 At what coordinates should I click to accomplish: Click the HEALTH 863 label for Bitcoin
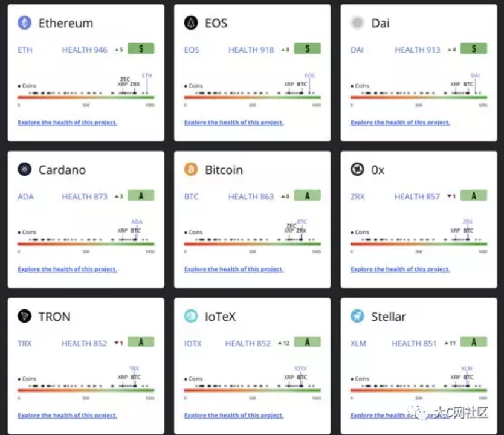(251, 196)
